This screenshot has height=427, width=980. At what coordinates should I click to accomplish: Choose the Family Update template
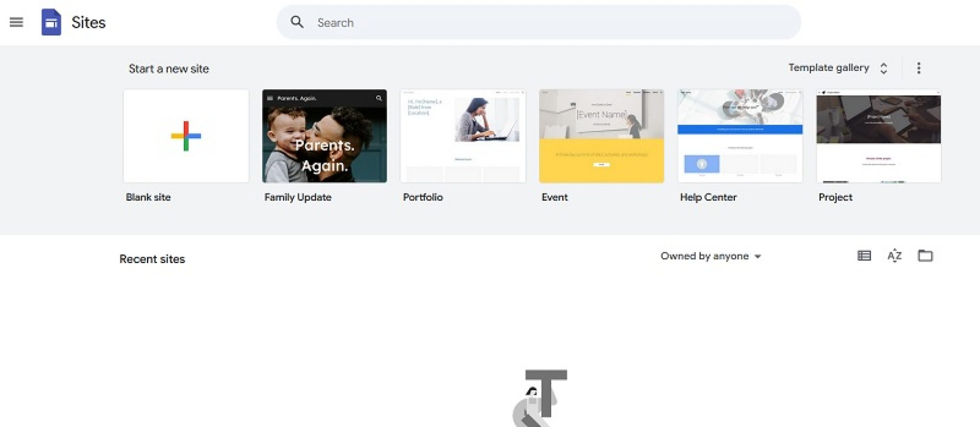pyautogui.click(x=324, y=136)
